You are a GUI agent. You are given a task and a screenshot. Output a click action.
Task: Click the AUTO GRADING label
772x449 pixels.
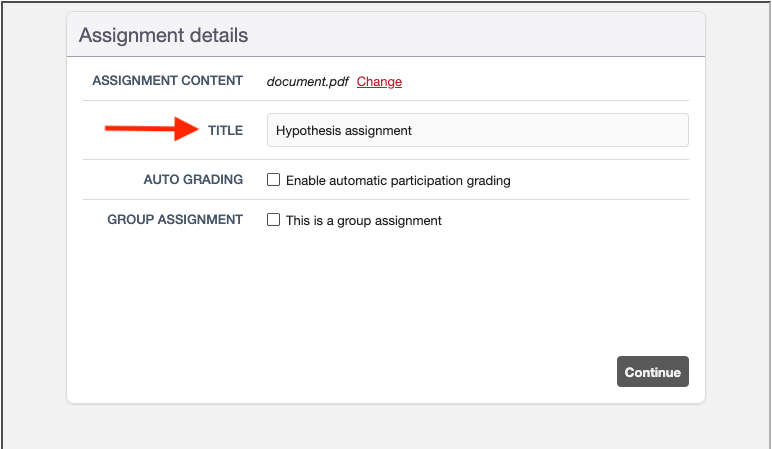click(x=193, y=180)
